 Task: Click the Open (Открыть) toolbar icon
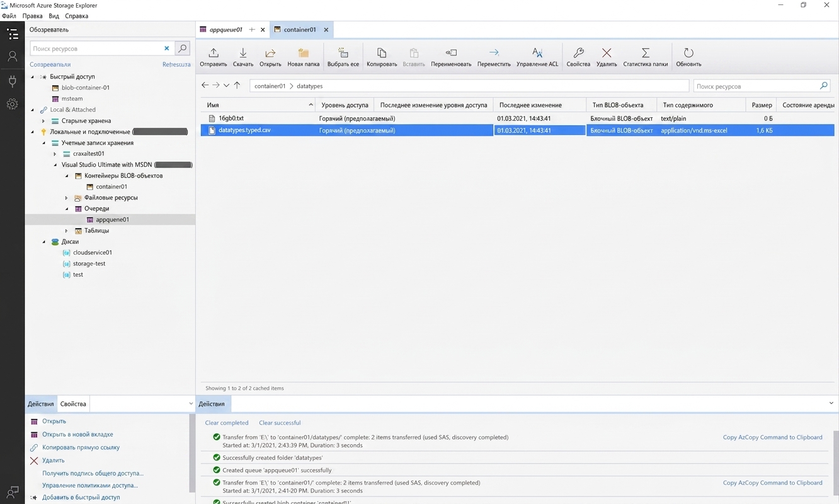click(270, 57)
